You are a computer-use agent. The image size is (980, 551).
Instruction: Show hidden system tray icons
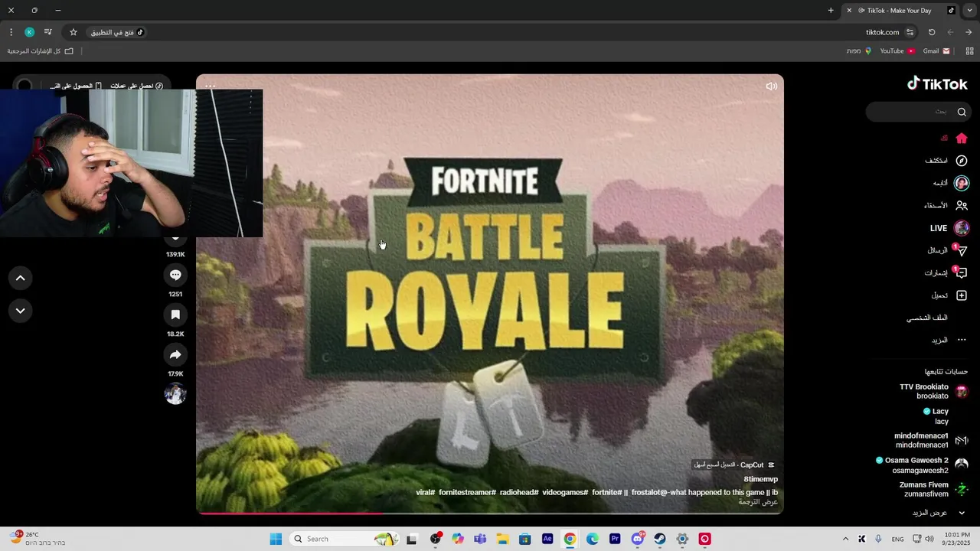(x=845, y=539)
